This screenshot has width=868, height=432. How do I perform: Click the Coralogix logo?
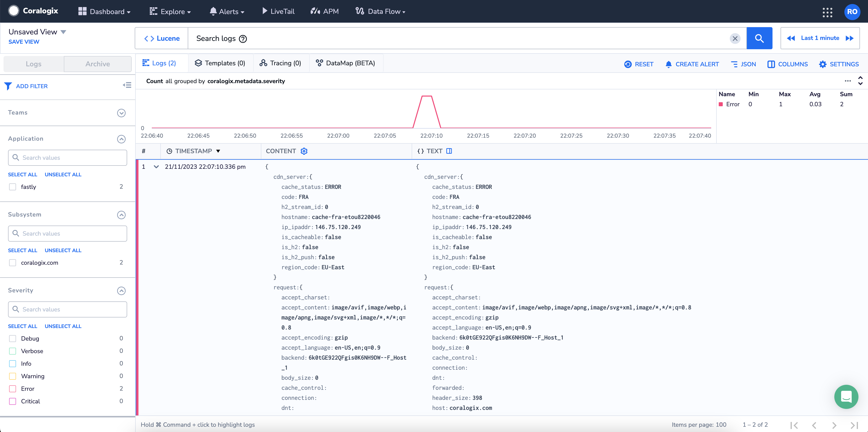tap(33, 11)
